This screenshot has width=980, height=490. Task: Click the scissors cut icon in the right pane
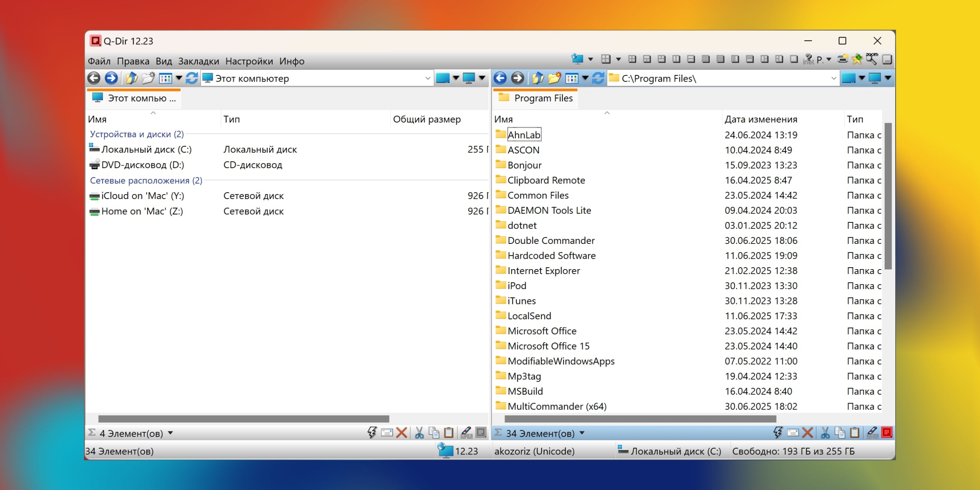point(825,433)
